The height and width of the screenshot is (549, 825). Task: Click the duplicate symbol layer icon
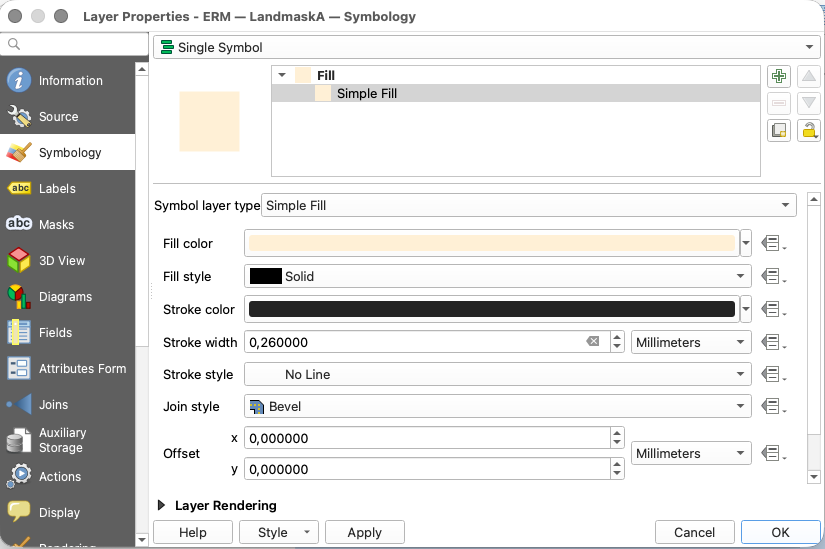click(779, 130)
